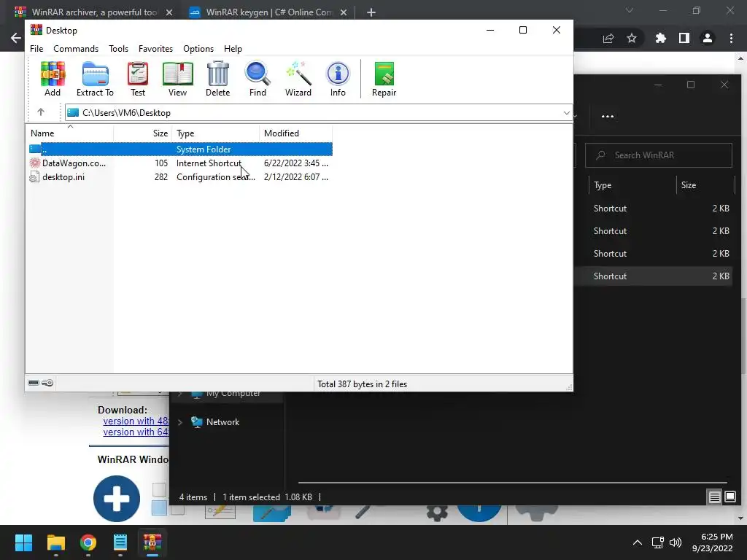The image size is (747, 560).
Task: Click WinRAR taskbar icon
Action: coord(152,542)
